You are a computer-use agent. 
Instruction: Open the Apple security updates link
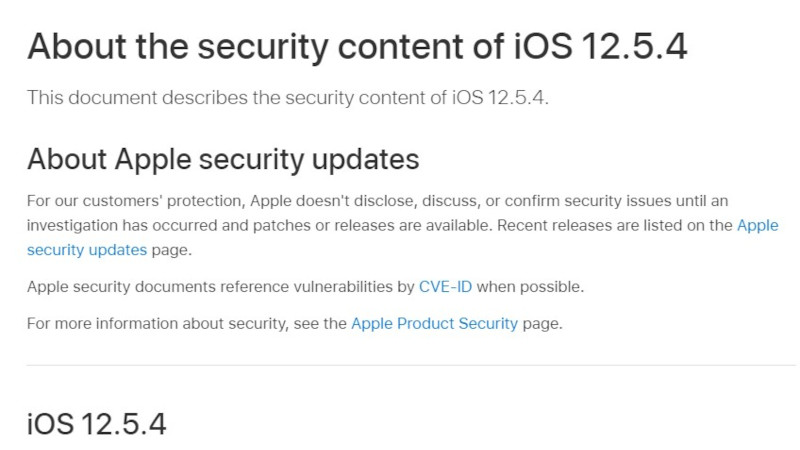(x=87, y=250)
